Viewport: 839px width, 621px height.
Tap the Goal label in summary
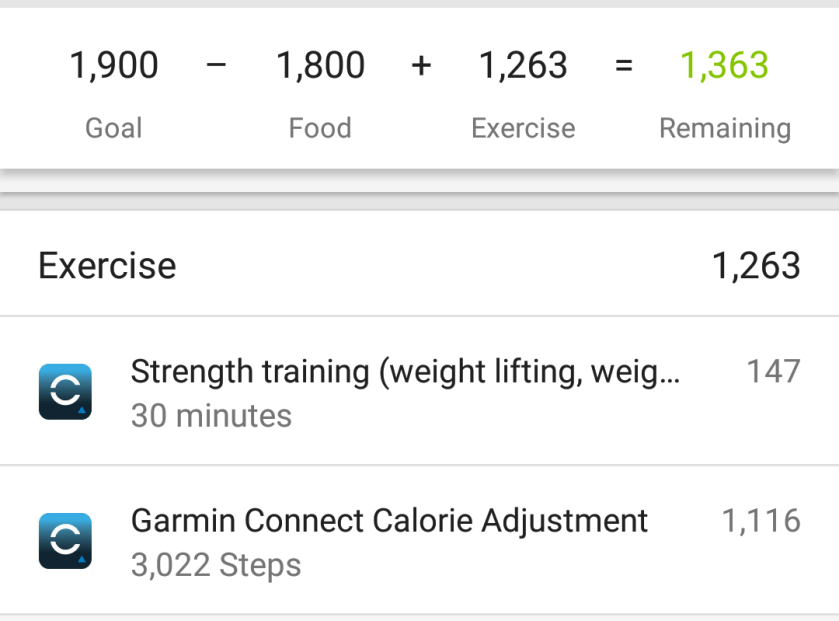(114, 128)
